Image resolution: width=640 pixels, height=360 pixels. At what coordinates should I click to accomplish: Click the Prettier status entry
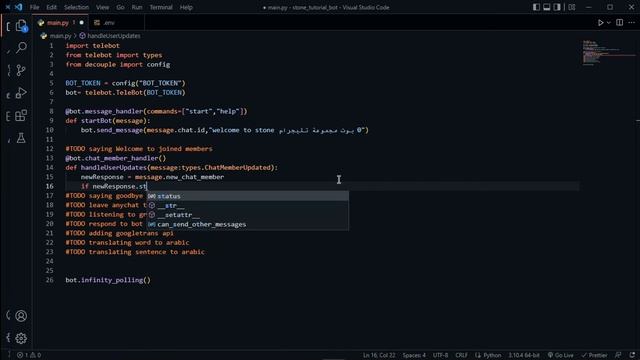tap(594, 355)
